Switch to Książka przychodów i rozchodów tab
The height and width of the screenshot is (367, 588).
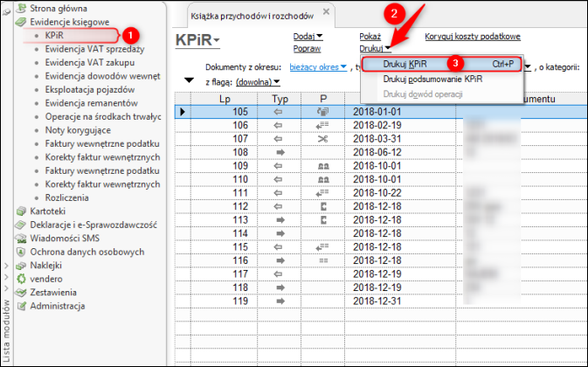point(252,16)
